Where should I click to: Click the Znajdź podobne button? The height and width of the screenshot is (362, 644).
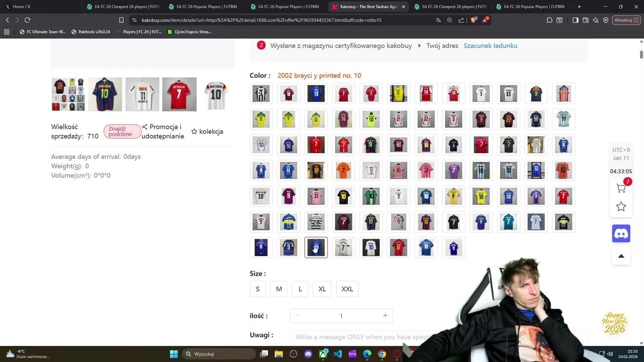(x=122, y=132)
